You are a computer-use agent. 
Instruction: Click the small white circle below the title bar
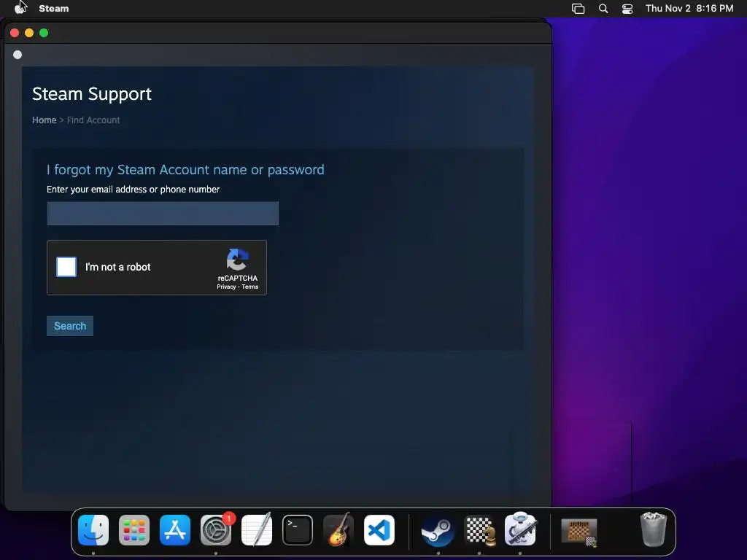(x=18, y=55)
